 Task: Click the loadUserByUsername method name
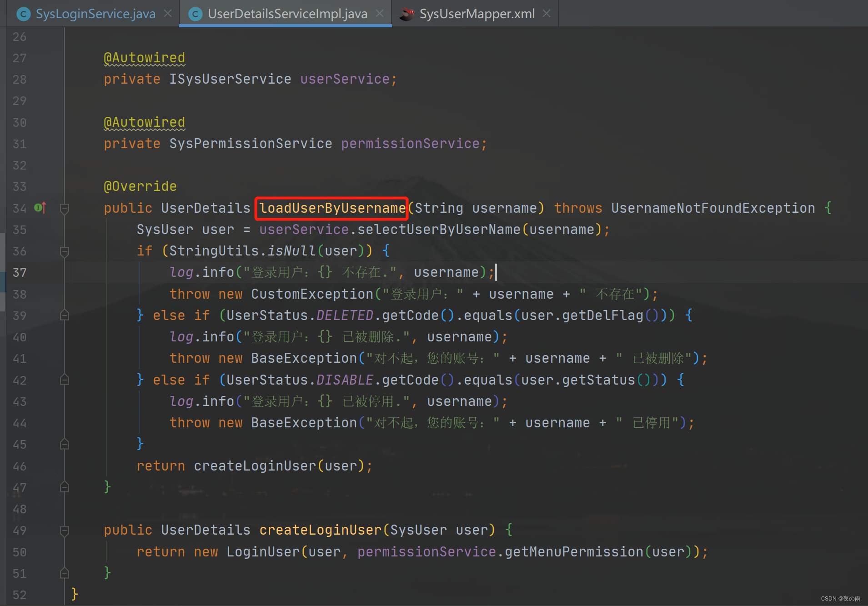(332, 208)
